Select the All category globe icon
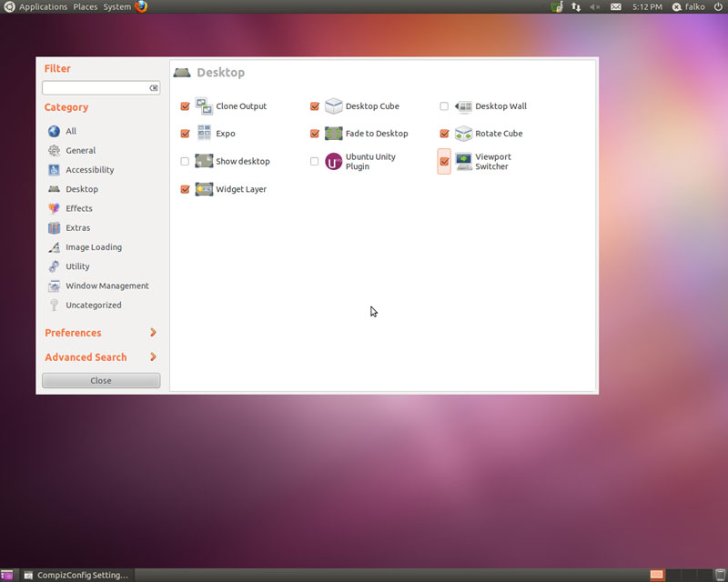The height and width of the screenshot is (582, 728). [54, 131]
